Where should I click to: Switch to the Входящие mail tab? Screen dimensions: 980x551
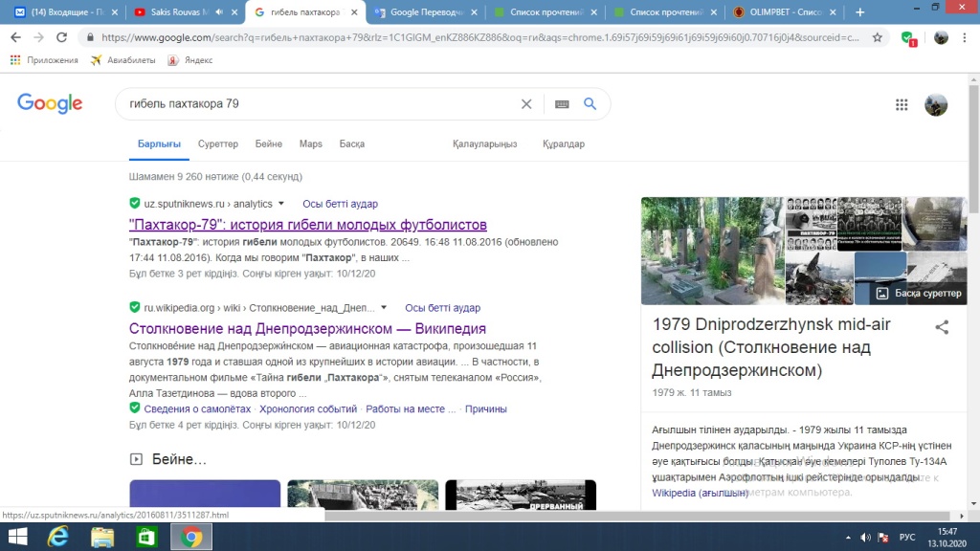click(x=66, y=11)
